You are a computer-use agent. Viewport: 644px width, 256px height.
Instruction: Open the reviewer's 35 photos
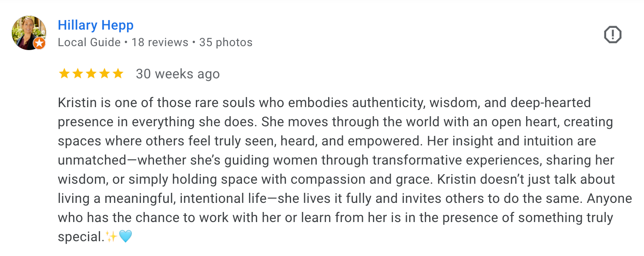[226, 42]
